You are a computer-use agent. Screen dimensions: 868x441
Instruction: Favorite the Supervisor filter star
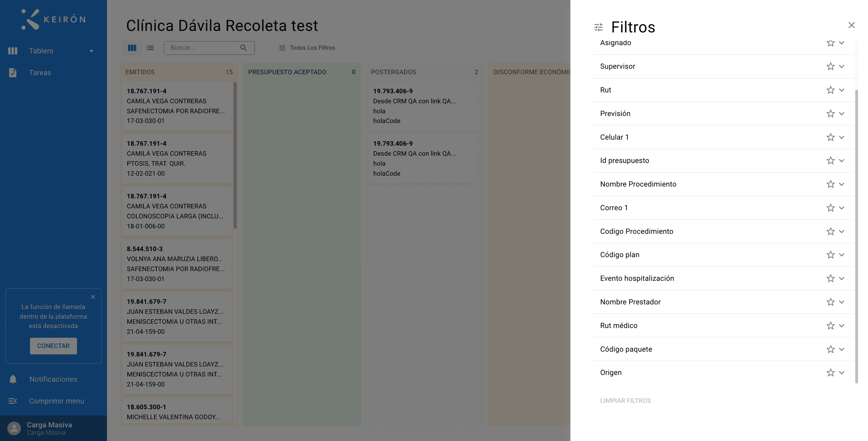tap(830, 67)
